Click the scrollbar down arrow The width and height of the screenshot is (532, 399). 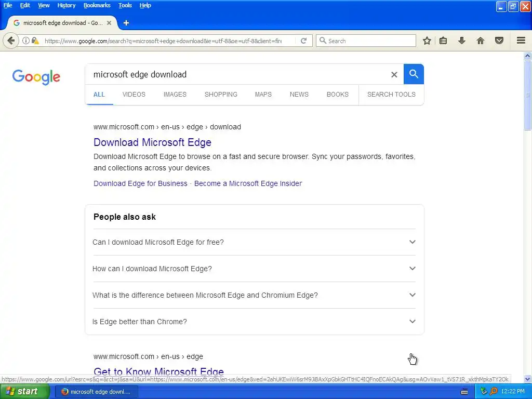527,379
